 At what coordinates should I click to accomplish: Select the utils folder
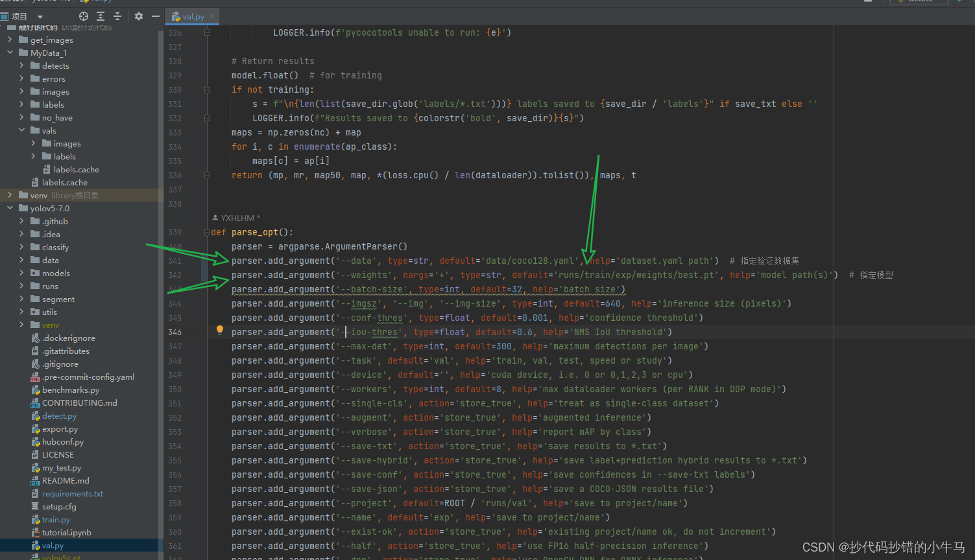tap(49, 312)
